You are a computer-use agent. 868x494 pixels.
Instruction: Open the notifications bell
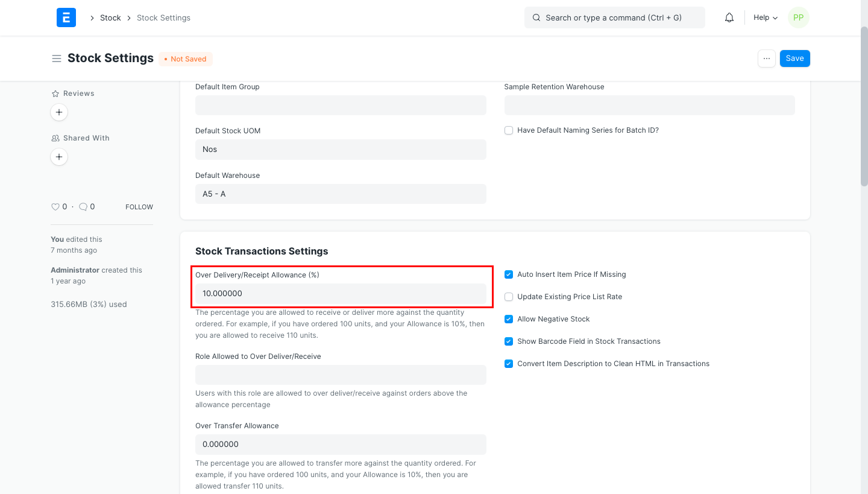[x=729, y=17]
